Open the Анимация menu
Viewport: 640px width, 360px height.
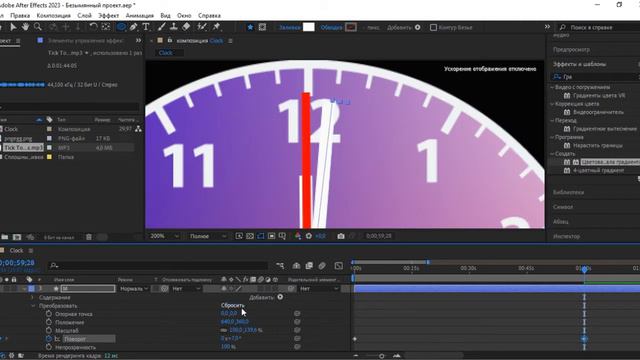[140, 16]
